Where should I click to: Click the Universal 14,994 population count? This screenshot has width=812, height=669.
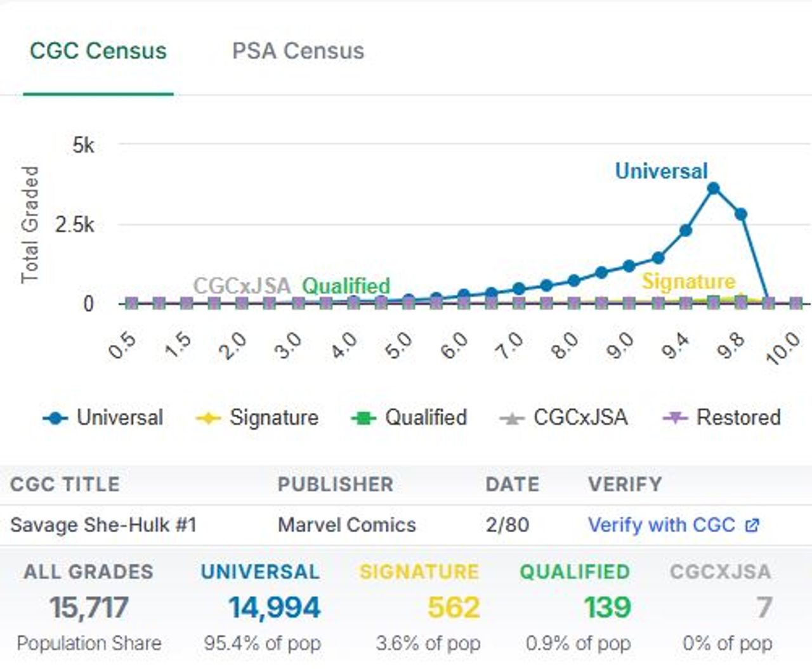[x=274, y=607]
